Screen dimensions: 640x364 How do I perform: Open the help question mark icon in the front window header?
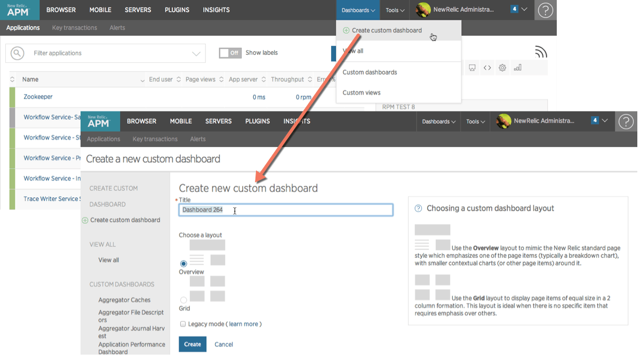click(x=626, y=122)
